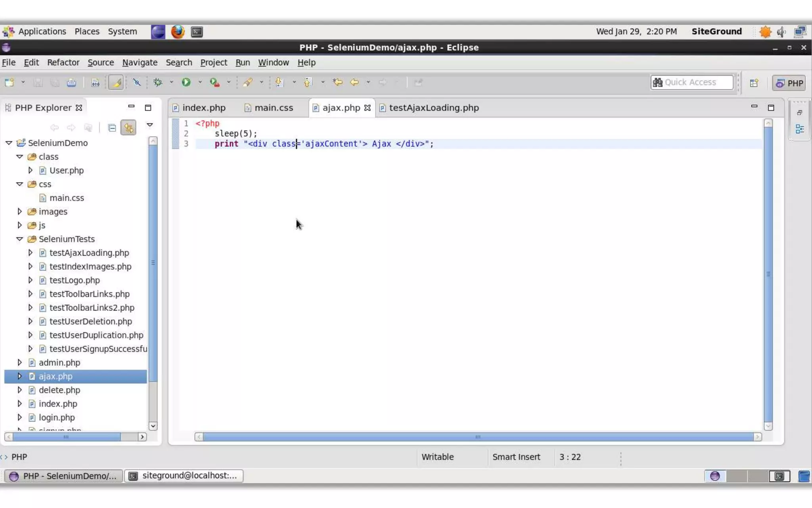Image resolution: width=812 pixels, height=508 pixels.
Task: Launch Firefox from the top panel
Action: pyautogui.click(x=178, y=32)
